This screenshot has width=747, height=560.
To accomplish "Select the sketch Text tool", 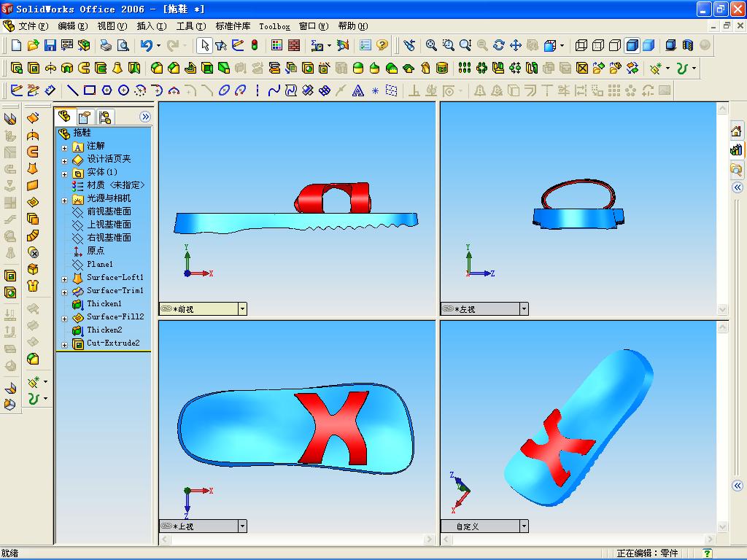I will (357, 90).
